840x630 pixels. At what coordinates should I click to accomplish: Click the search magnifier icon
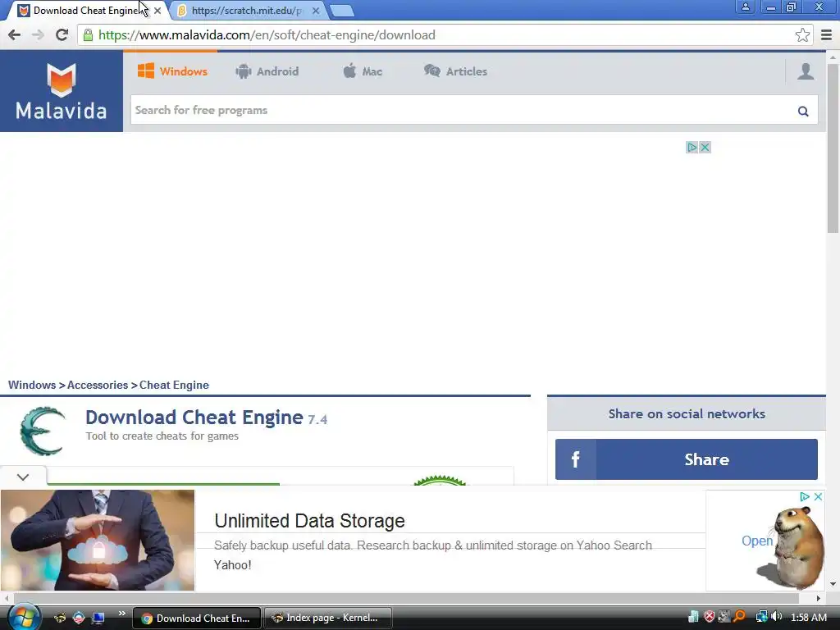tap(802, 111)
